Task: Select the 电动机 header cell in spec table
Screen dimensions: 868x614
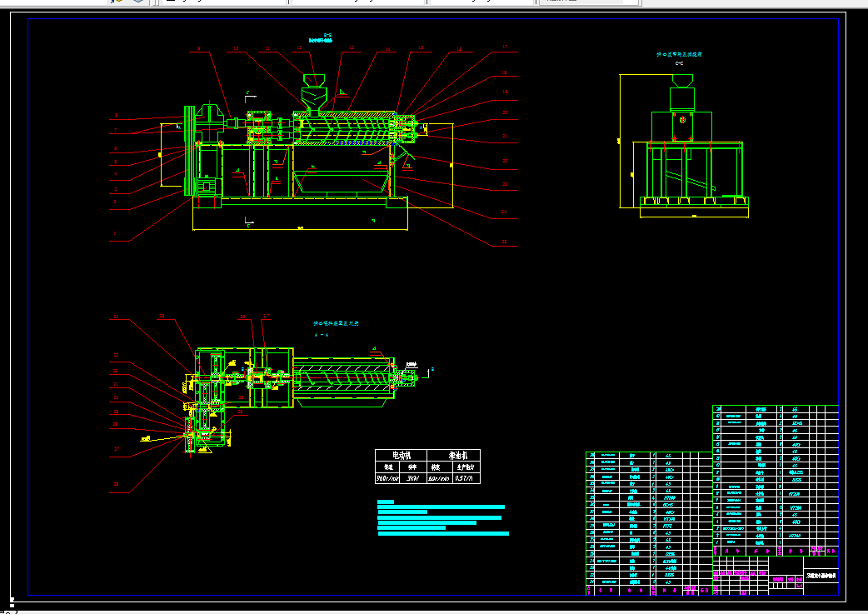Action: 402,455
